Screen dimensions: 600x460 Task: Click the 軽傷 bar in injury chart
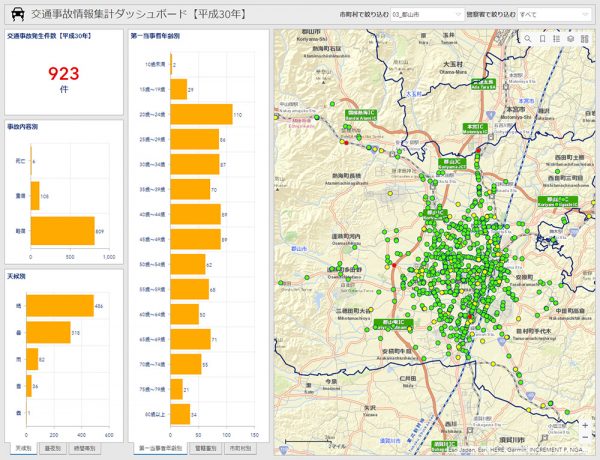point(62,231)
